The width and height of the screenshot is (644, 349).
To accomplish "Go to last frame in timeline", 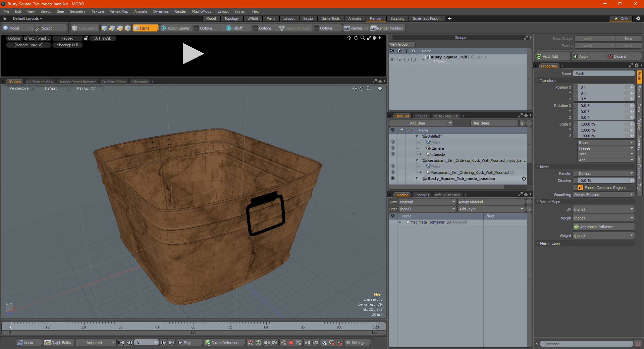I will coord(171,343).
